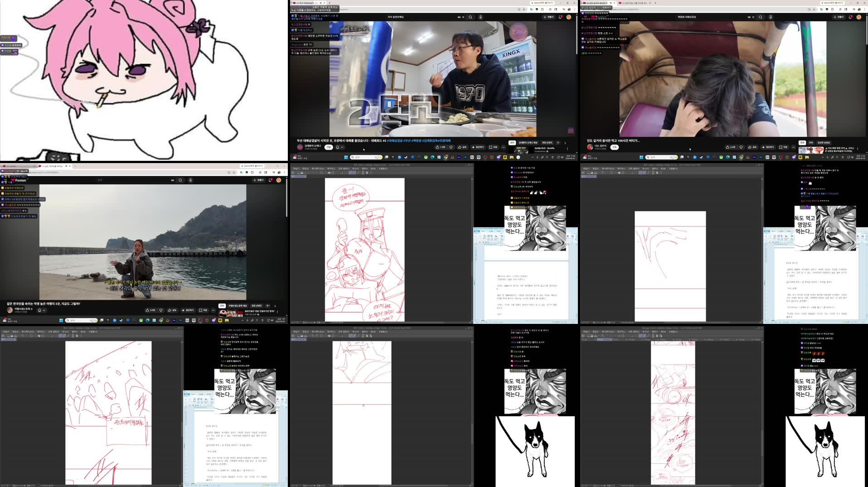Image resolution: width=868 pixels, height=487 pixels.
Task: Click voice search microphone in top-middle browser
Action: [x=480, y=17]
